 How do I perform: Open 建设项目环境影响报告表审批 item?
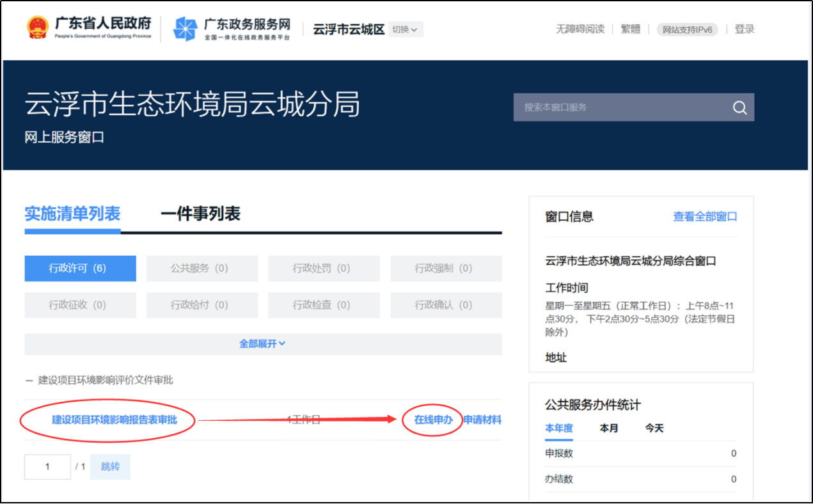click(114, 420)
